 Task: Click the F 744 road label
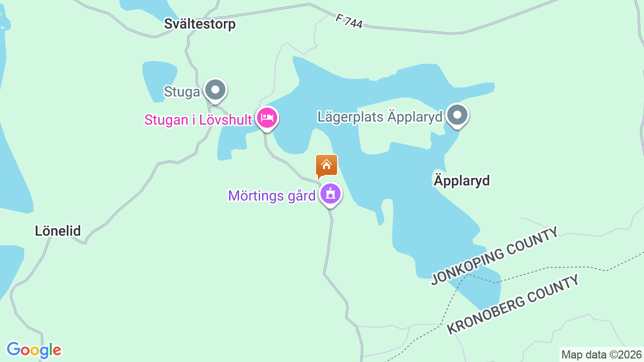click(349, 21)
